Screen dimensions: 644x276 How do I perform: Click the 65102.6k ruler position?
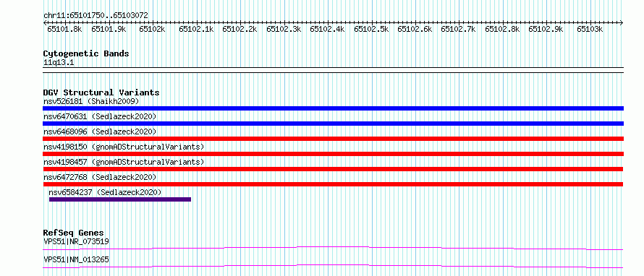coord(415,29)
